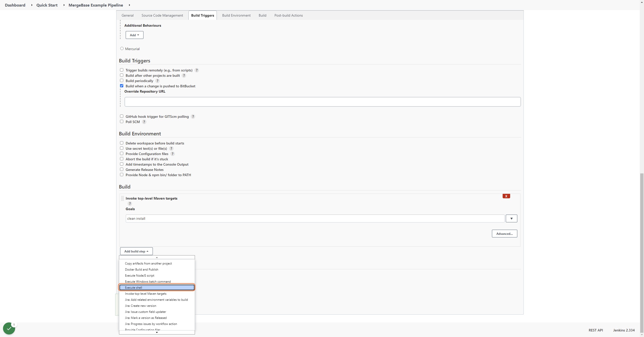Navigate to Dashboard breadcrumb

(15, 5)
